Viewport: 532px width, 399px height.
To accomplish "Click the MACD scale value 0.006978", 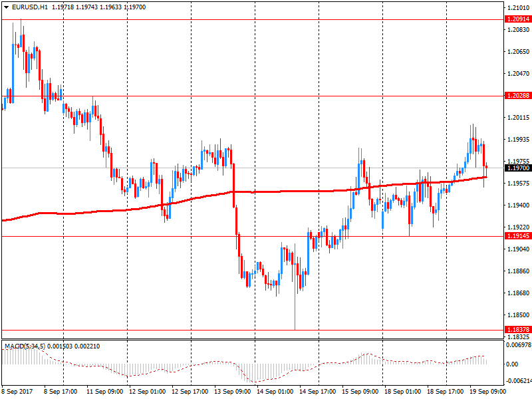I will pos(519,345).
